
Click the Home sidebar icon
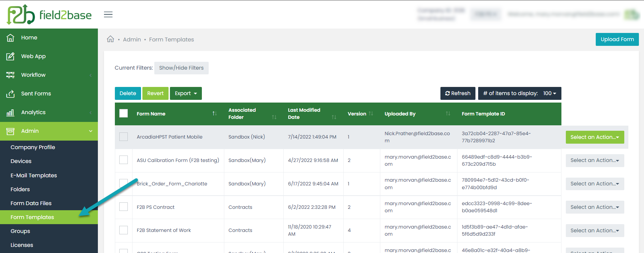[11, 38]
